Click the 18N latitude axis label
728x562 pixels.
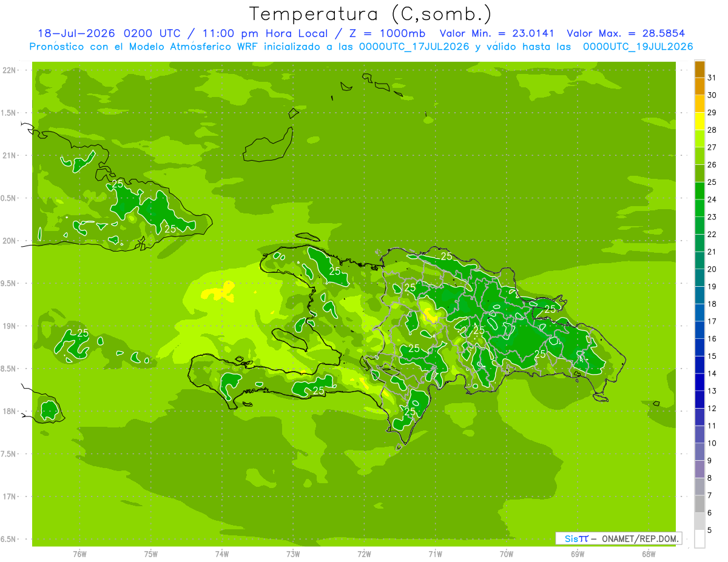tap(9, 411)
